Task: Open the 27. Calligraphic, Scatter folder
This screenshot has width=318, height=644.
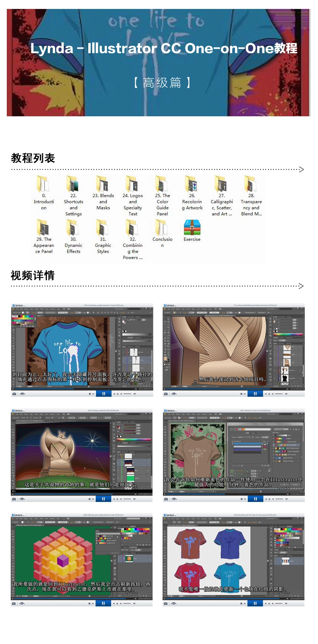Action: click(222, 195)
